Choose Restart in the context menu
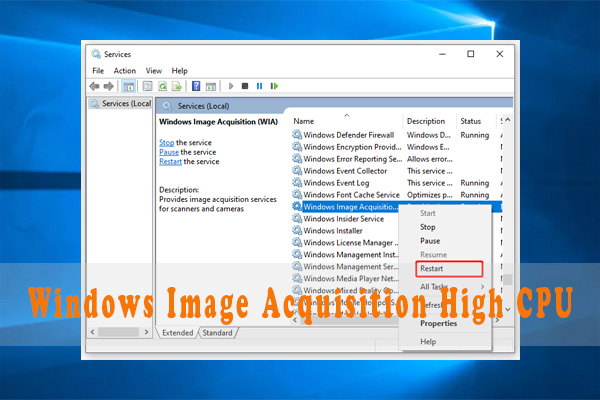This screenshot has height=400, width=600. coord(449,269)
